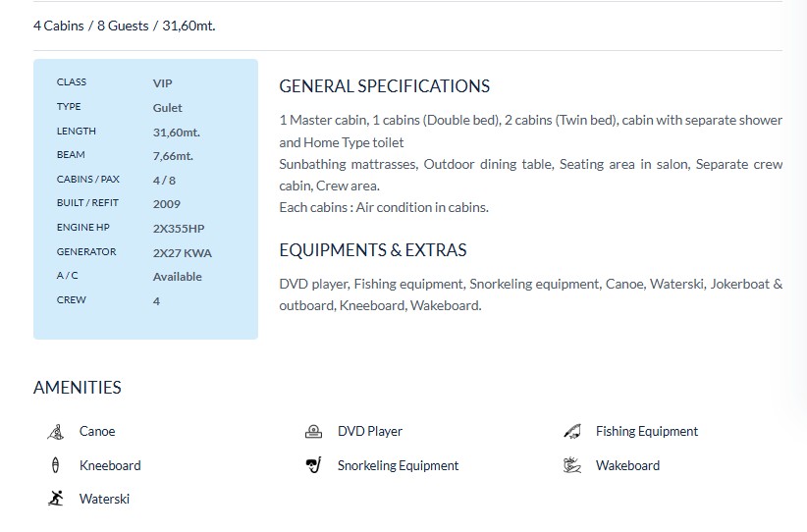Click the Snorkeling Equipment mask icon

pos(314,465)
